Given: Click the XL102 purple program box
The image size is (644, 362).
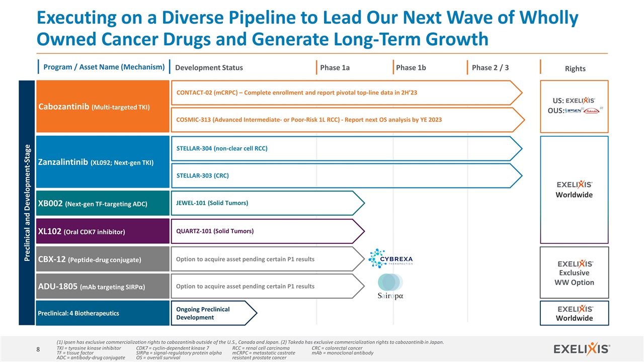Looking at the screenshot, I should [x=104, y=231].
